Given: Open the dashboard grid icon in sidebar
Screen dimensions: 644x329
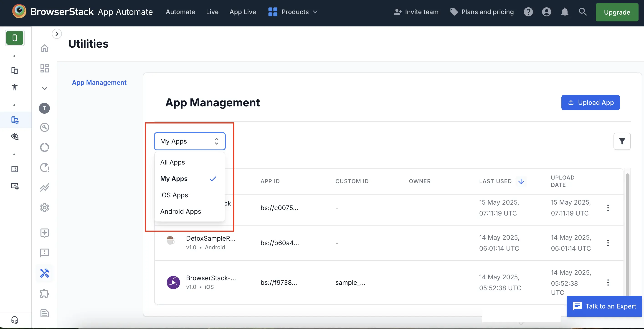Looking at the screenshot, I should [45, 68].
